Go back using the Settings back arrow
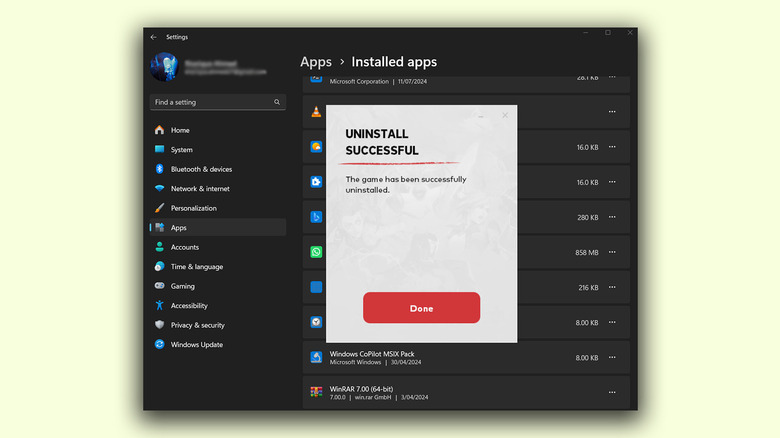This screenshot has height=438, width=780. tap(153, 37)
